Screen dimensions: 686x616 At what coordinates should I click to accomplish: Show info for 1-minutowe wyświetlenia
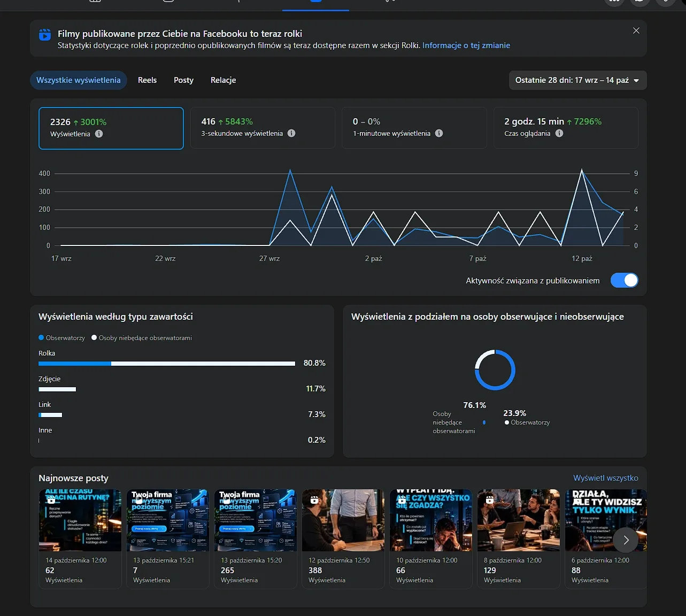click(439, 133)
